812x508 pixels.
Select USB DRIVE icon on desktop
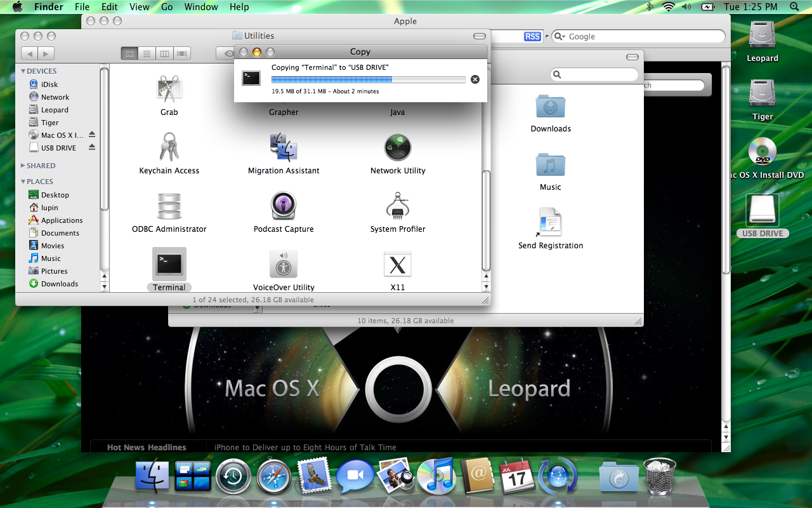pyautogui.click(x=763, y=210)
